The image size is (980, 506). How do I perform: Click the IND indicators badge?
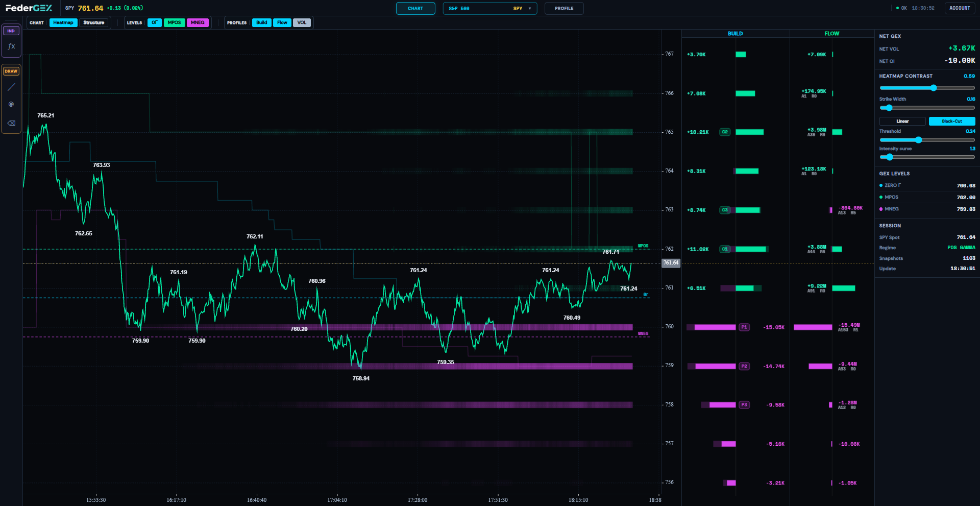11,31
